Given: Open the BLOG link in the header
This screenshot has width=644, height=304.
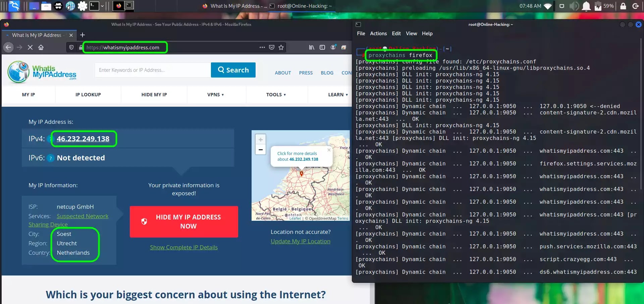Looking at the screenshot, I should [327, 73].
